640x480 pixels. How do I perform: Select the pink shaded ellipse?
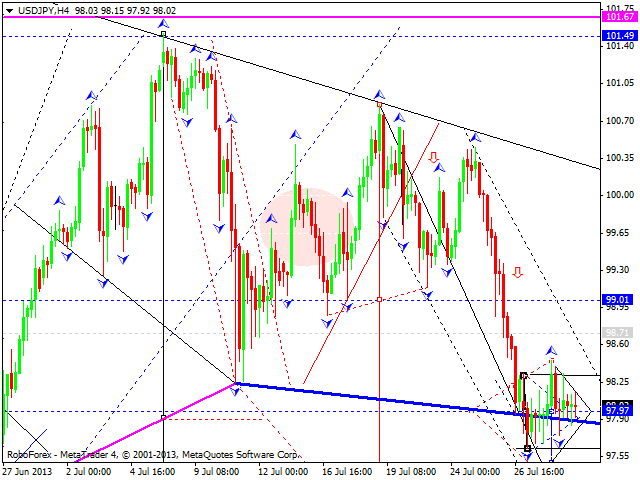pyautogui.click(x=307, y=227)
